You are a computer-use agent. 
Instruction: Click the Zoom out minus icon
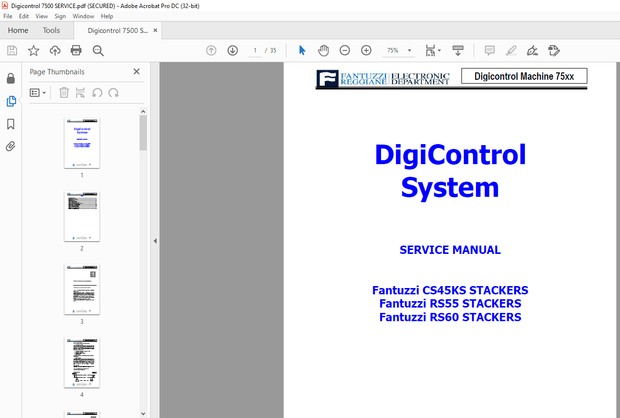coord(344,50)
